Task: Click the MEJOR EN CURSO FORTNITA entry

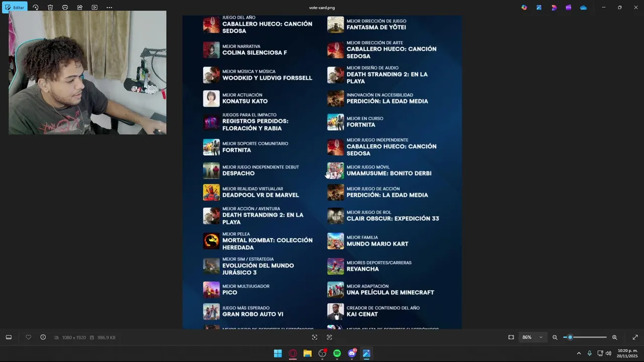Action: coord(355,122)
